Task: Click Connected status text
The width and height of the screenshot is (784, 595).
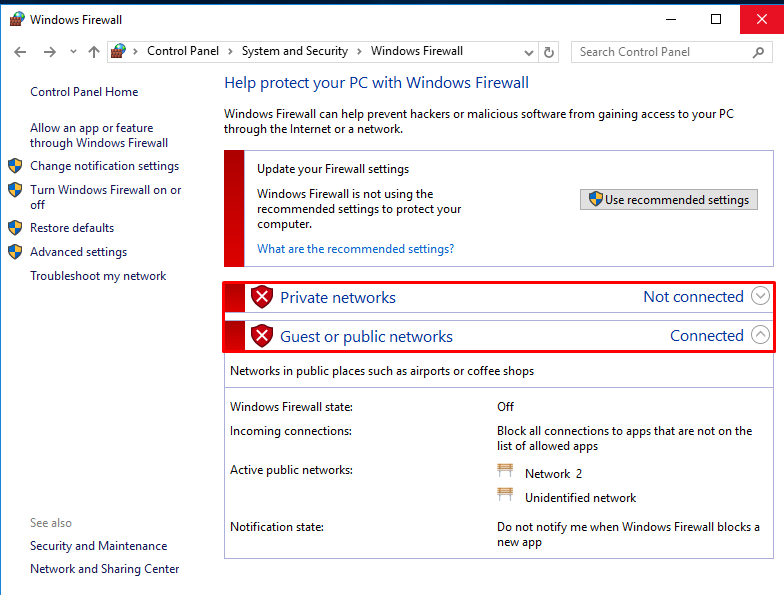Action: pos(707,336)
